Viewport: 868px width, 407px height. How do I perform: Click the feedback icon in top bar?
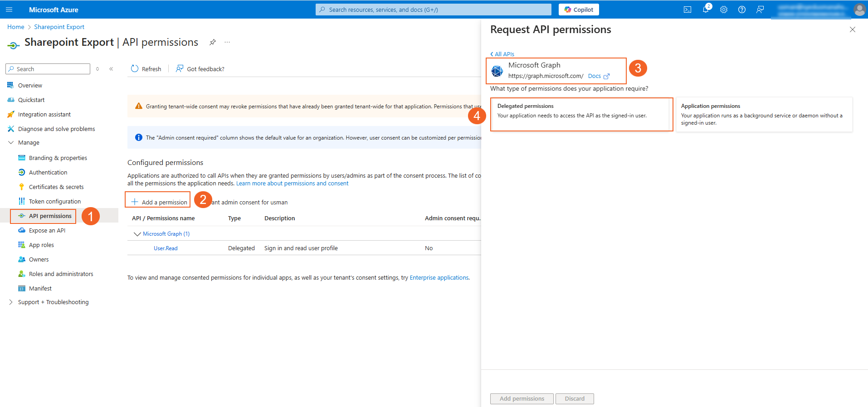760,10
